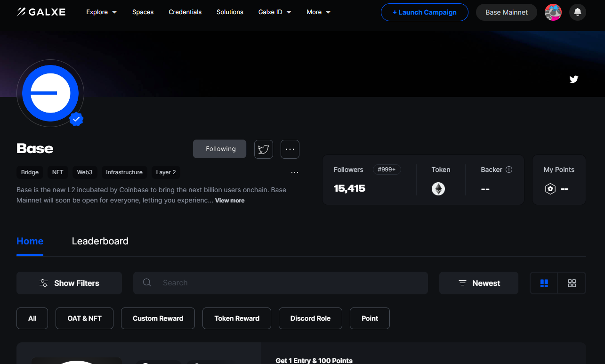This screenshot has width=605, height=364.
Task: Click the Twitter bird icon on banner
Action: point(573,79)
